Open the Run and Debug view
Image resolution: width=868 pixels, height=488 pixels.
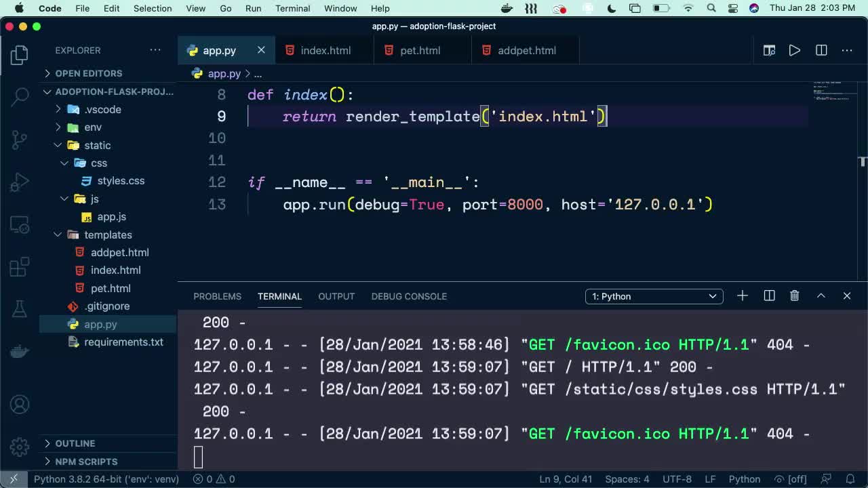pos(18,181)
